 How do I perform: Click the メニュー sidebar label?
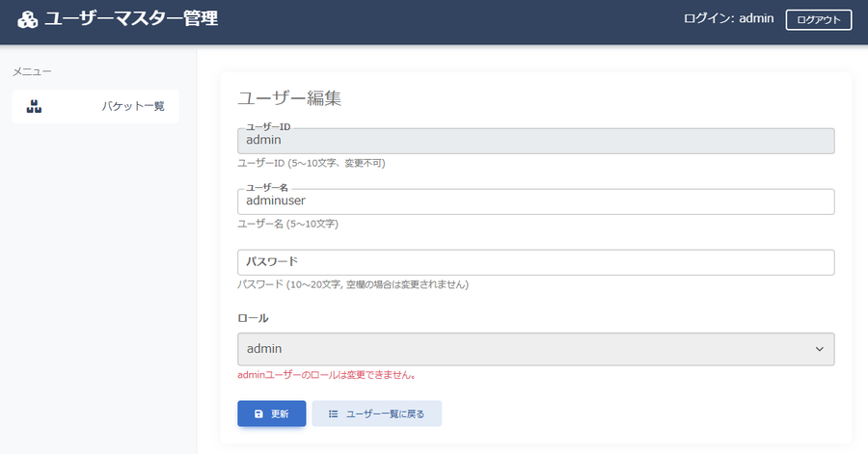pos(32,71)
